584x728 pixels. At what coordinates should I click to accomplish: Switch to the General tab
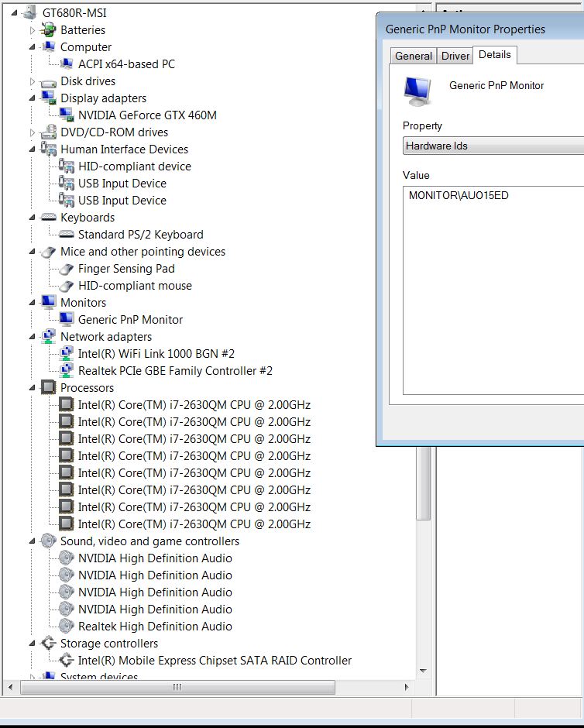tap(413, 56)
